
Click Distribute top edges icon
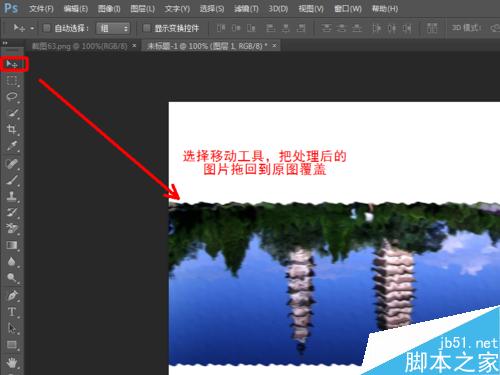pos(326,28)
